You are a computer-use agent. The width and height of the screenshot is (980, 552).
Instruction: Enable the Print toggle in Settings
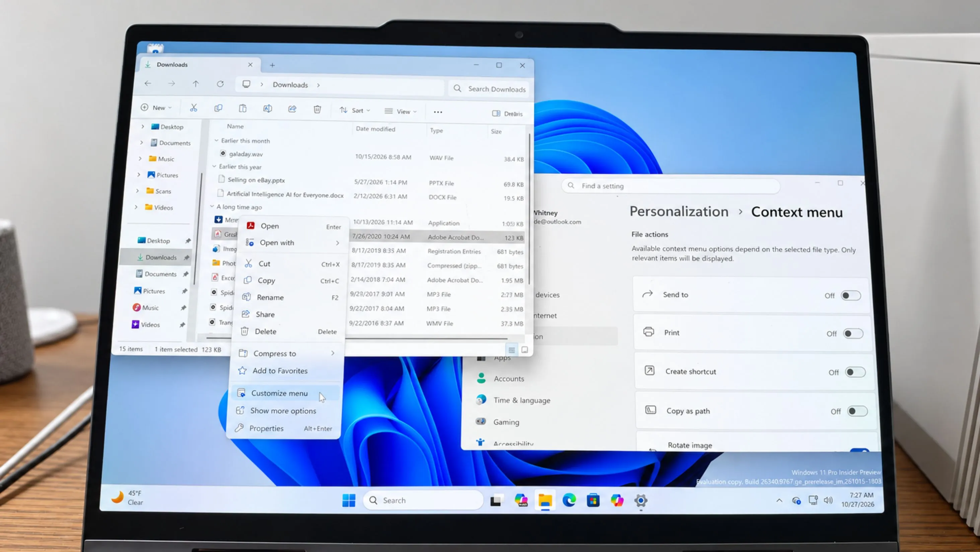[853, 334]
